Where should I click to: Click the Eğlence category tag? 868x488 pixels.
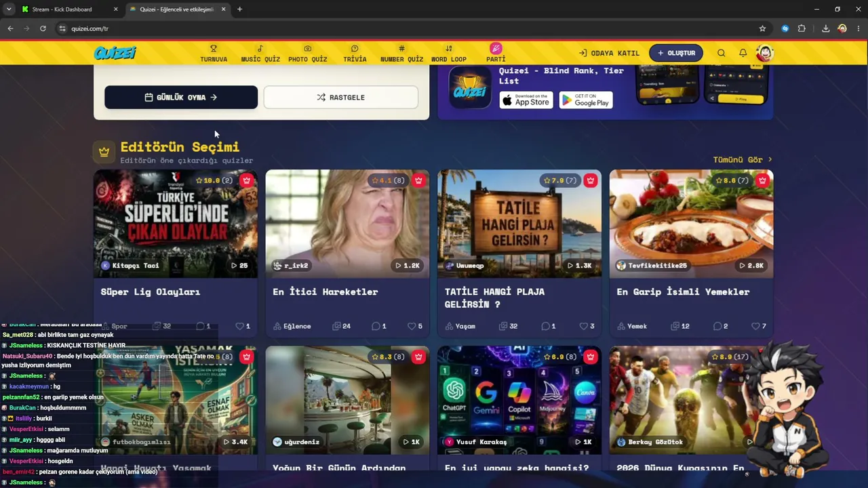(x=292, y=326)
